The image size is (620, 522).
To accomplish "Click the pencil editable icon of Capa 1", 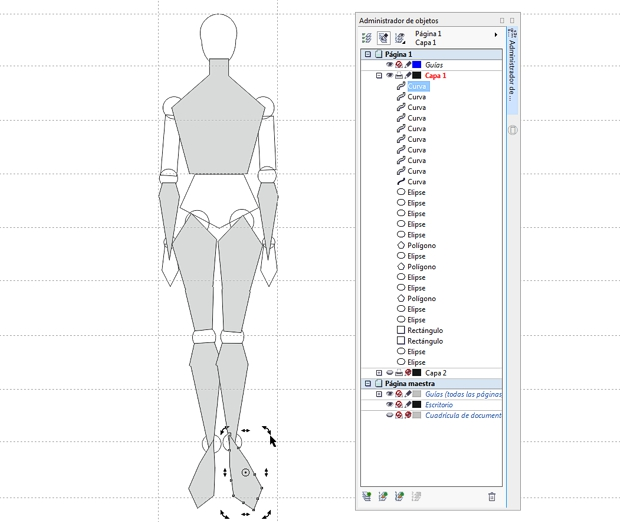I will pos(408,75).
